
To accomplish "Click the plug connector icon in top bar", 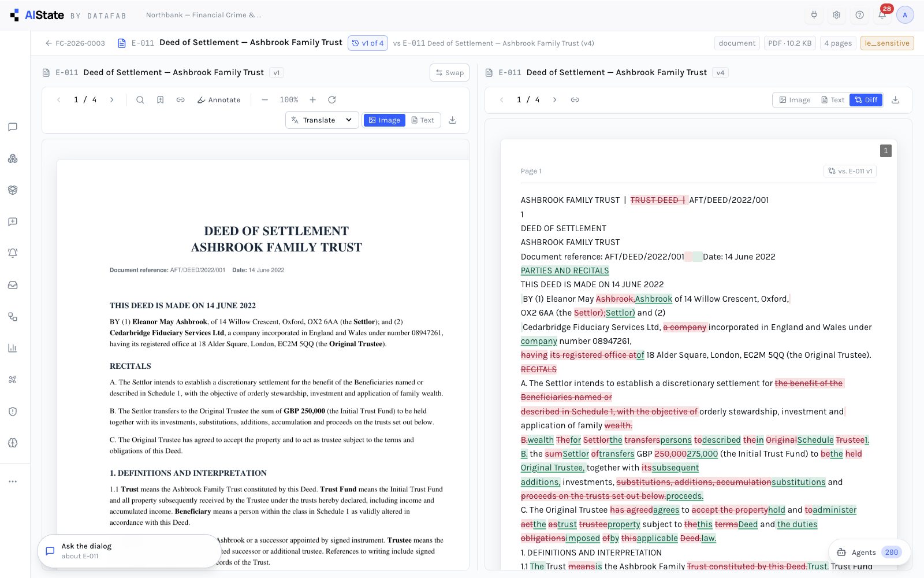I will click(x=814, y=15).
